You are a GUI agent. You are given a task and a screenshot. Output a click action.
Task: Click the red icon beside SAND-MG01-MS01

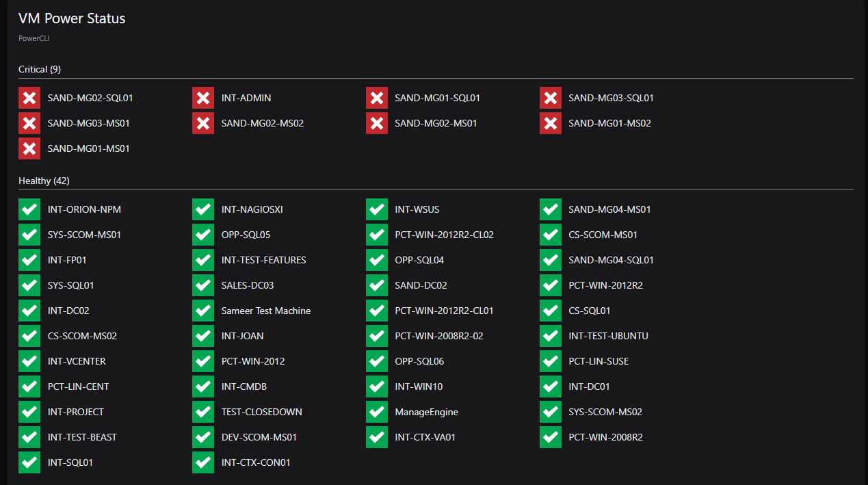click(x=29, y=148)
